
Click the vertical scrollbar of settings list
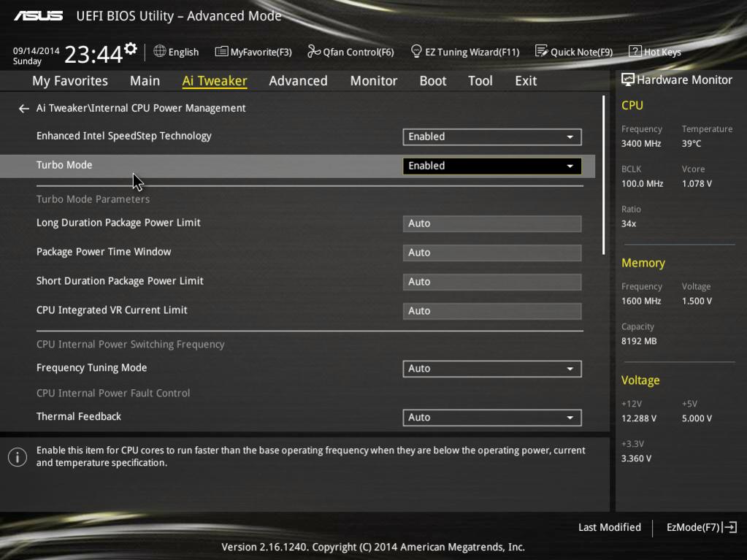click(604, 174)
